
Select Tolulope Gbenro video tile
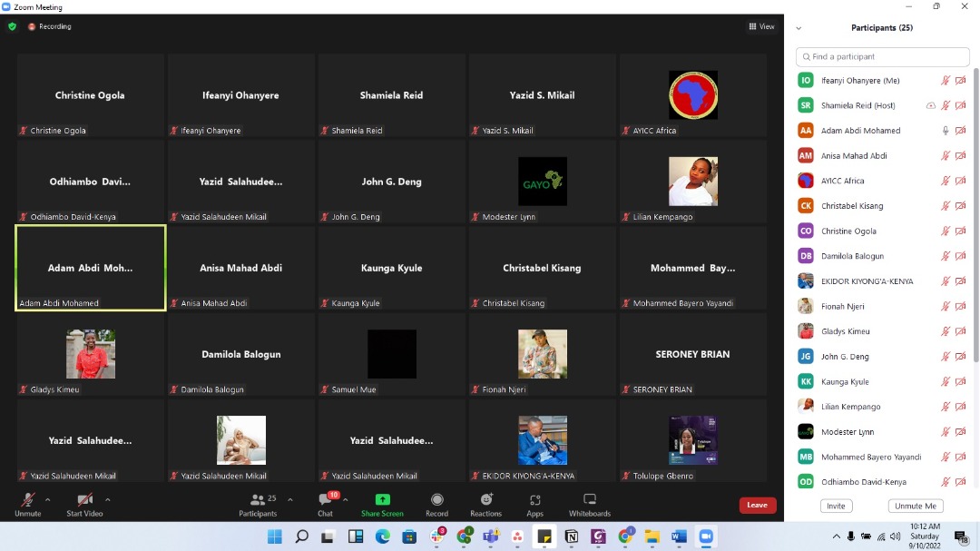pyautogui.click(x=693, y=440)
